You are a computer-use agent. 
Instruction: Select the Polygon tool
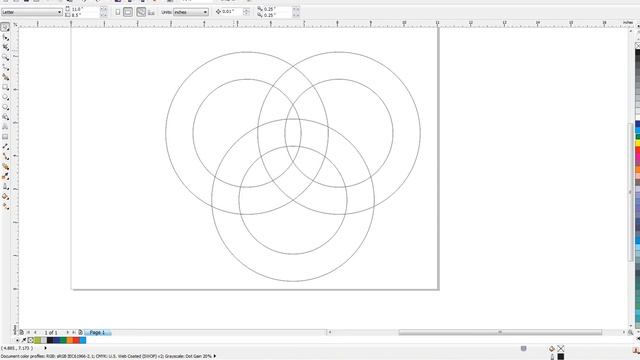(5, 107)
